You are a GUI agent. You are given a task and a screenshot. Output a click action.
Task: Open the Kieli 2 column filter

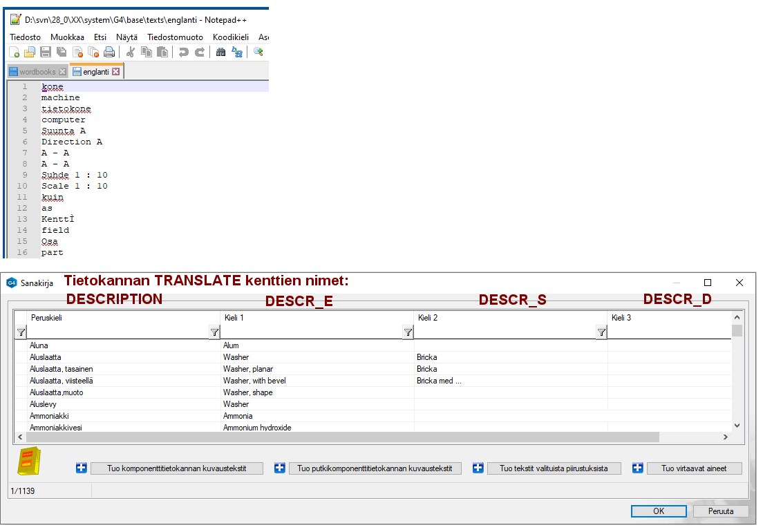pos(408,332)
